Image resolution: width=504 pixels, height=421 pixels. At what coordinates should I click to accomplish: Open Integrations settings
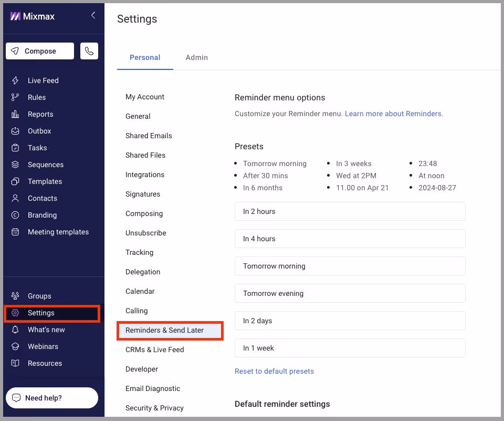[145, 175]
